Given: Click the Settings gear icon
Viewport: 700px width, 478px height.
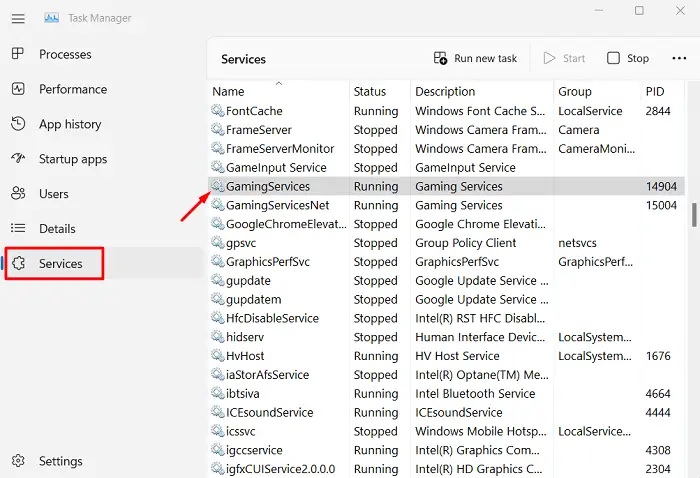Looking at the screenshot, I should coord(18,461).
